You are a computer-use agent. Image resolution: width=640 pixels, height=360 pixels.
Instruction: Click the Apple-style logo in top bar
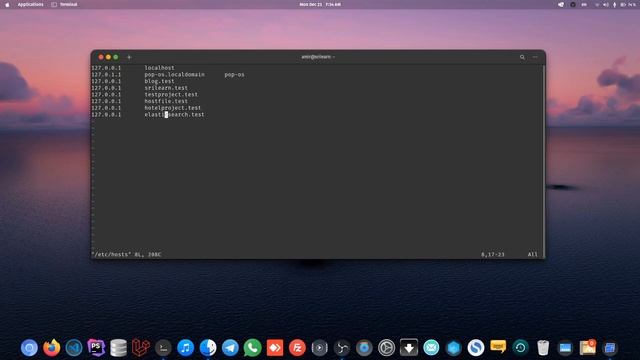click(x=7, y=4)
